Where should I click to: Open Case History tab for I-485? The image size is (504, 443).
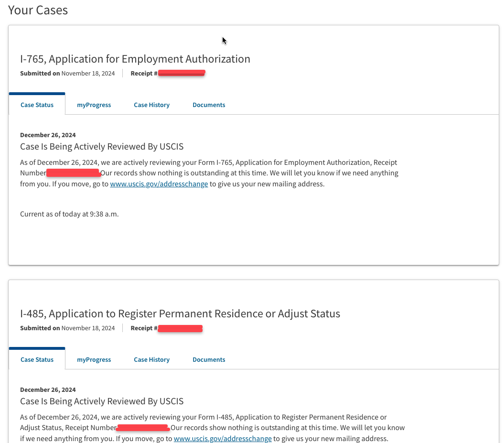pyautogui.click(x=152, y=359)
